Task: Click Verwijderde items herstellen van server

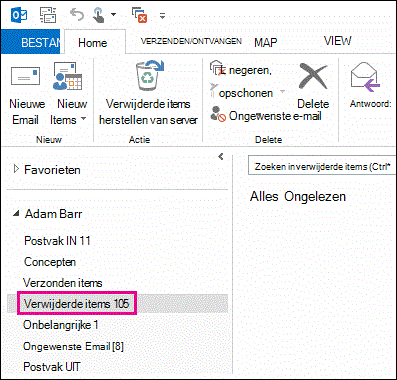Action: 148,93
